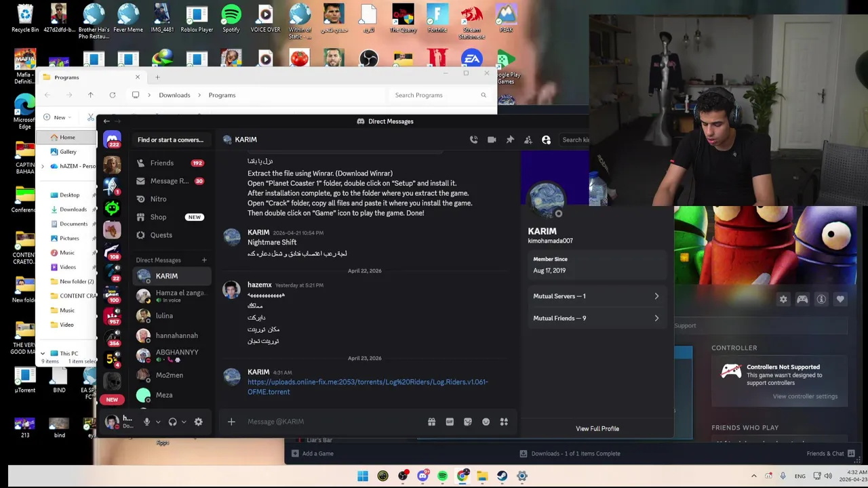
Task: Mute the Discord microphone
Action: point(146,422)
